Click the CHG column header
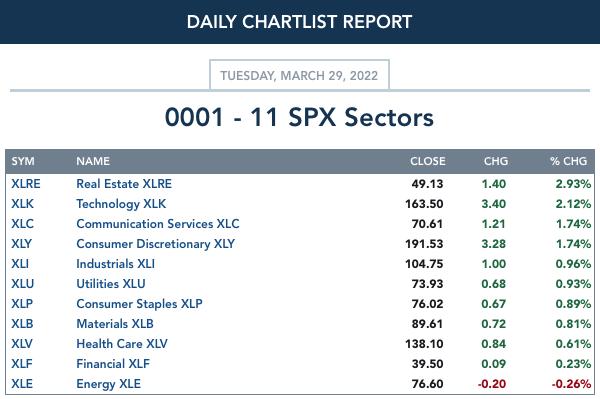The image size is (600, 399). (496, 161)
